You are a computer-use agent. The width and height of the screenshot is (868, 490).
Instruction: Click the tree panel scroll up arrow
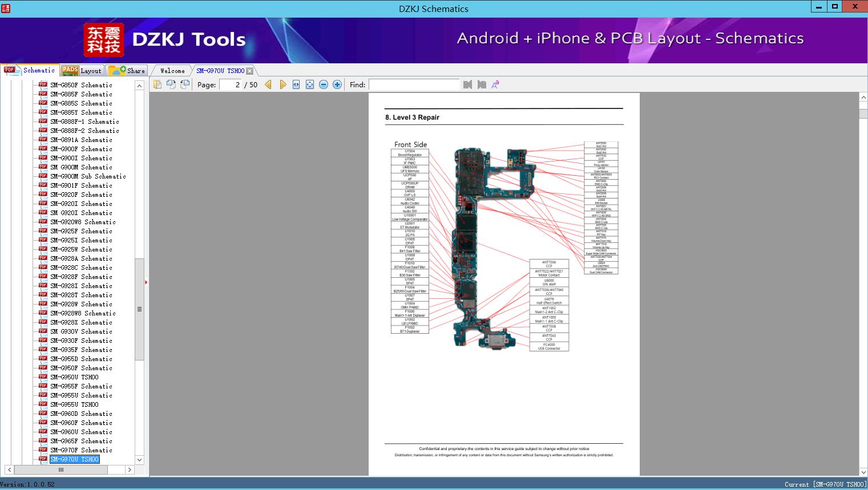[139, 86]
